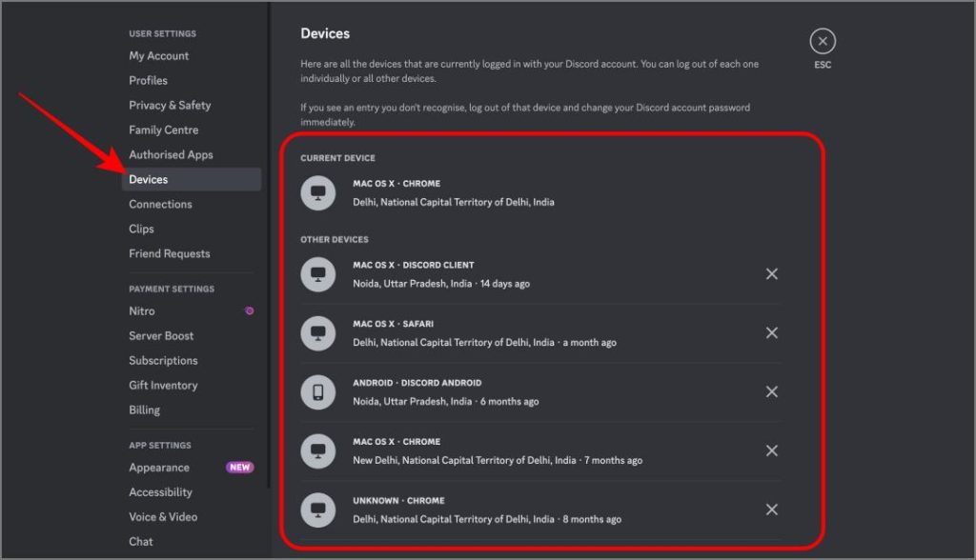Open Nitro payment settings
The height and width of the screenshot is (560, 976).
click(142, 310)
